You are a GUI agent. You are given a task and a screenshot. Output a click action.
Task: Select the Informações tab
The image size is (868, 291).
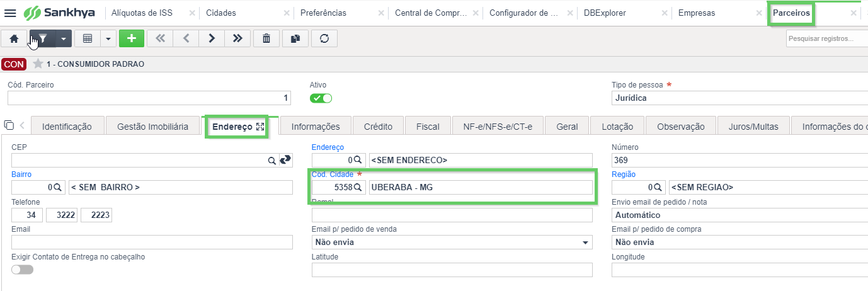coord(316,127)
